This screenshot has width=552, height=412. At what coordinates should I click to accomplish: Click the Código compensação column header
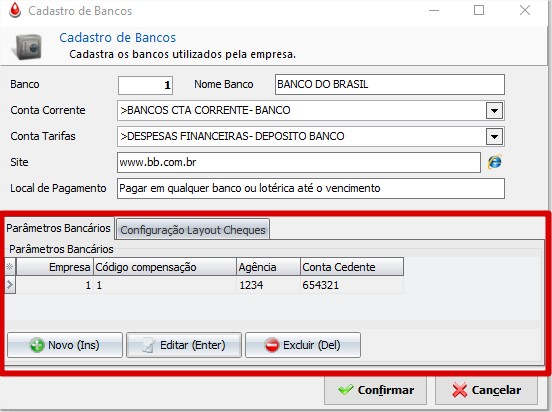click(165, 267)
